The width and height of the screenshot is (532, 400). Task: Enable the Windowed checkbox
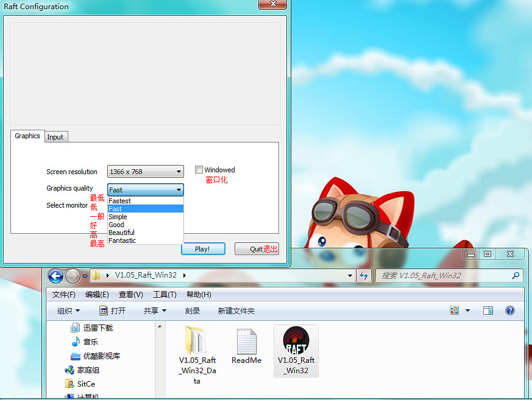pos(199,170)
